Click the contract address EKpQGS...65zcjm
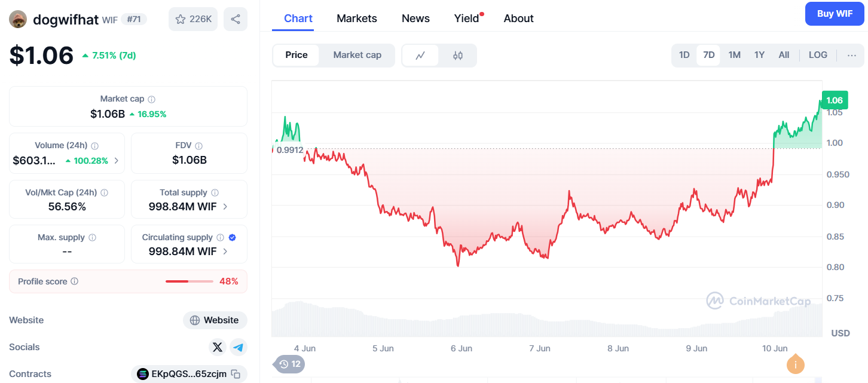Screen dimensions: 868x383 tap(189, 375)
